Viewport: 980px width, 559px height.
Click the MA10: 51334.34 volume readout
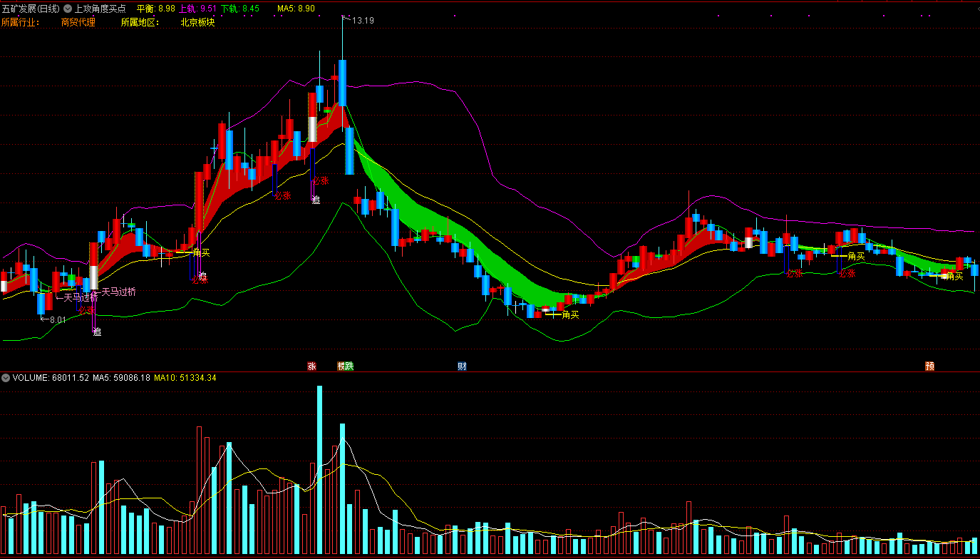point(185,378)
